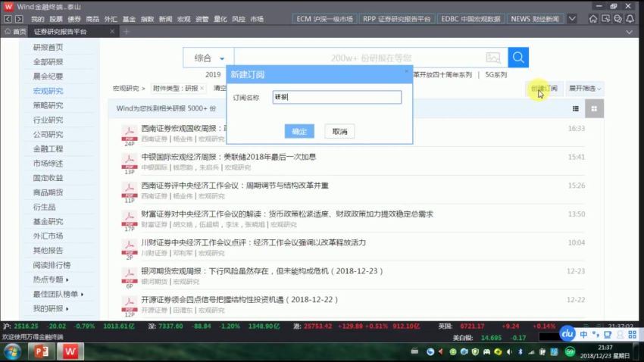644x362 pixels.
Task: Expand the 展开筛选 filter panel
Action: click(585, 89)
